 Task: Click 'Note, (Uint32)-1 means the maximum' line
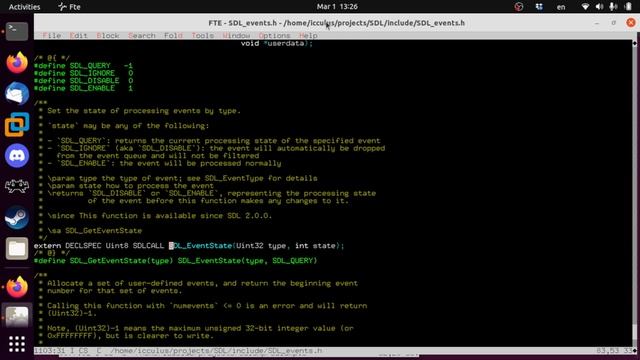tap(200, 328)
